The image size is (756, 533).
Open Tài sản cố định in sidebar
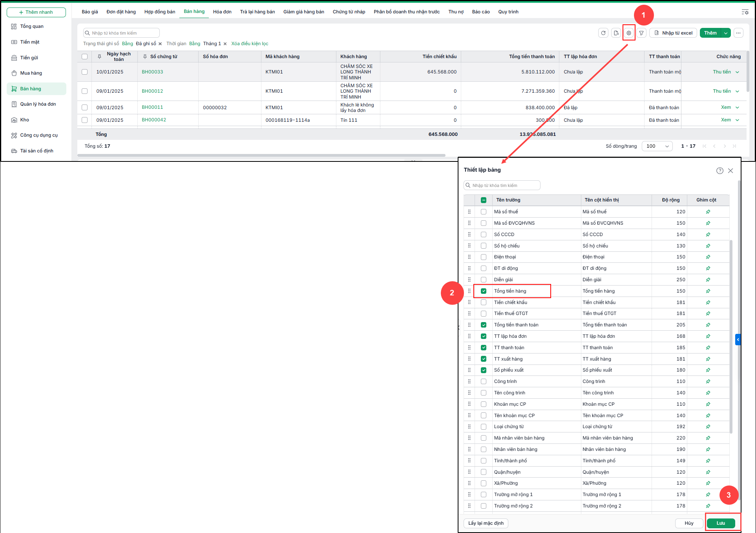37,151
